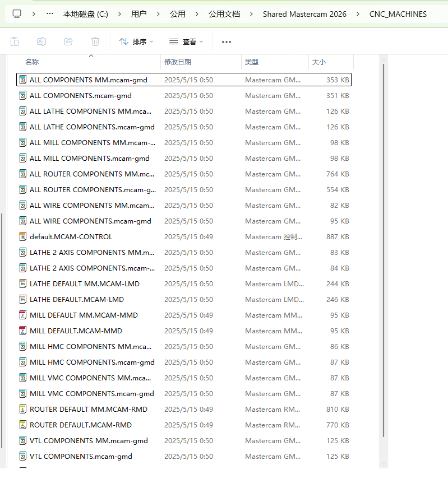
Task: Click the left navigation pane scrollbar
Action: tap(2, 331)
